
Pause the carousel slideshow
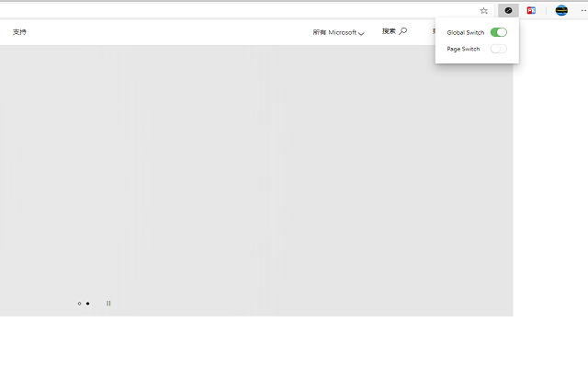point(108,304)
